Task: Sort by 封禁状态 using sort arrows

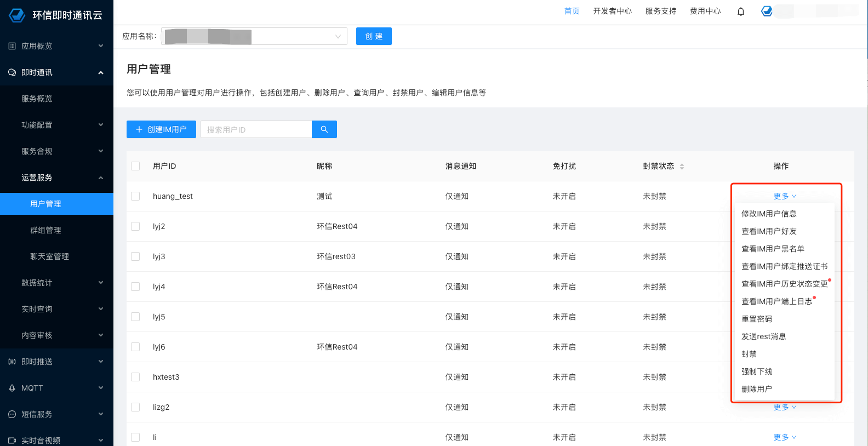Action: (x=682, y=167)
